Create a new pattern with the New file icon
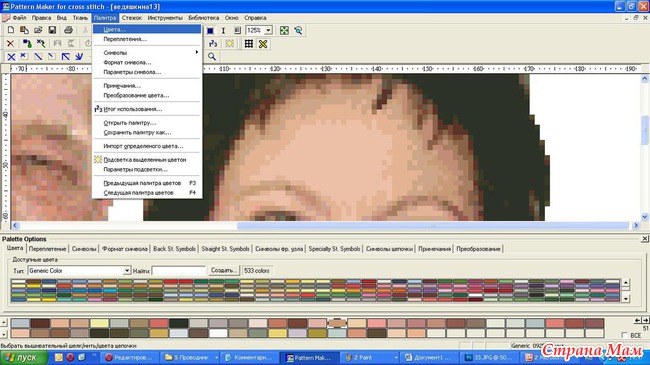 [x=11, y=30]
